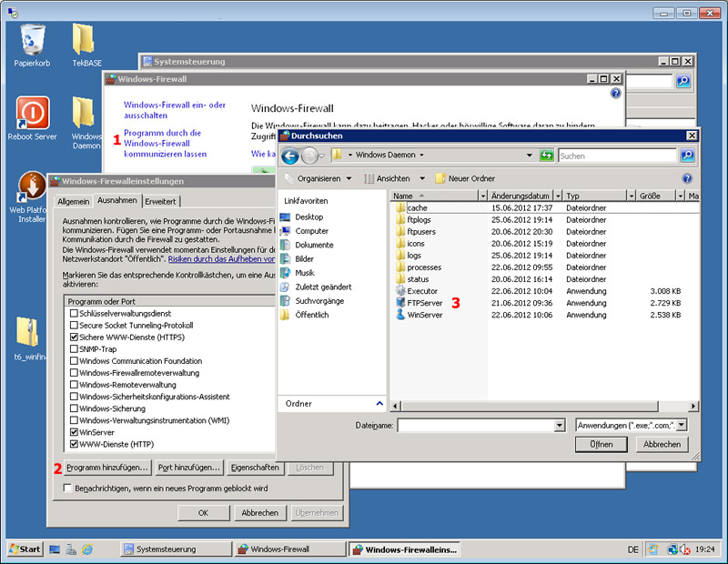Focus the Dateiname input field
This screenshot has width=728, height=564.
click(x=476, y=425)
